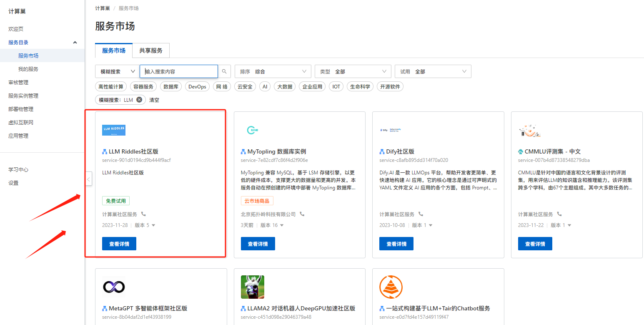644x325 pixels.
Task: Go to 审核管理 in sidebar
Action: (18, 83)
